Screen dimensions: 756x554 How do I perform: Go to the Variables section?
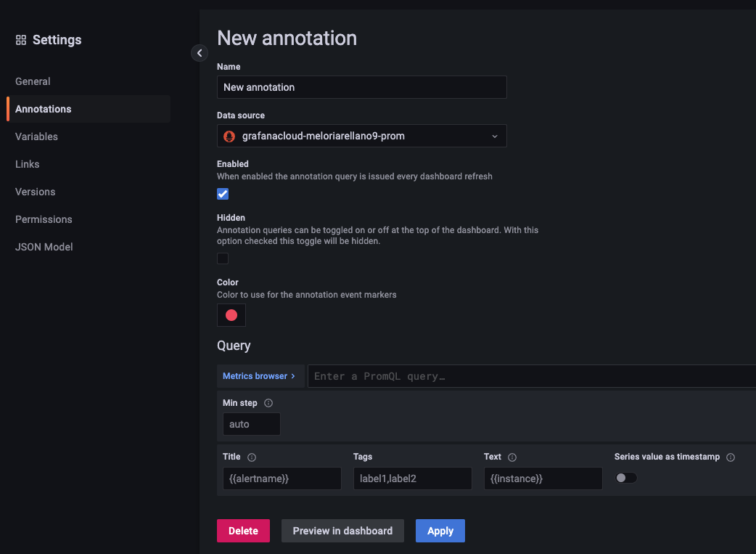tap(37, 137)
